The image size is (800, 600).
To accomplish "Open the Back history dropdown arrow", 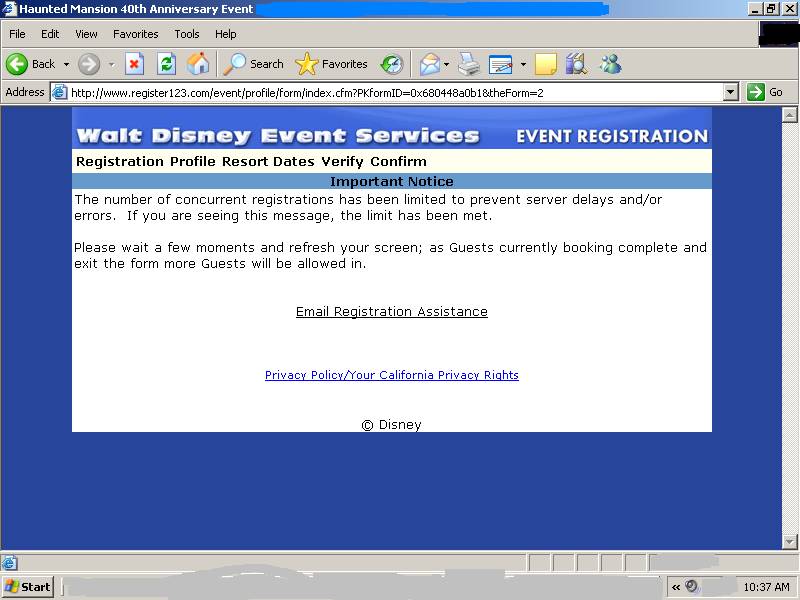I will point(66,64).
